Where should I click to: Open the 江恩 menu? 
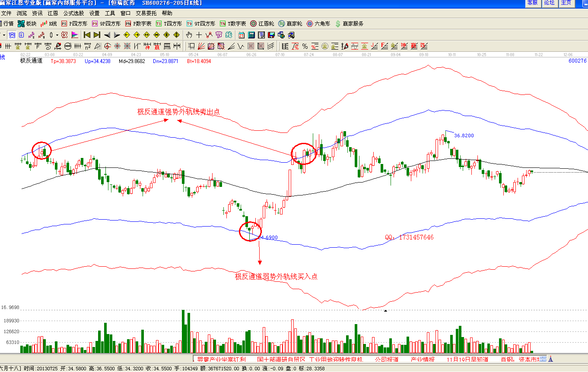[x=53, y=13]
